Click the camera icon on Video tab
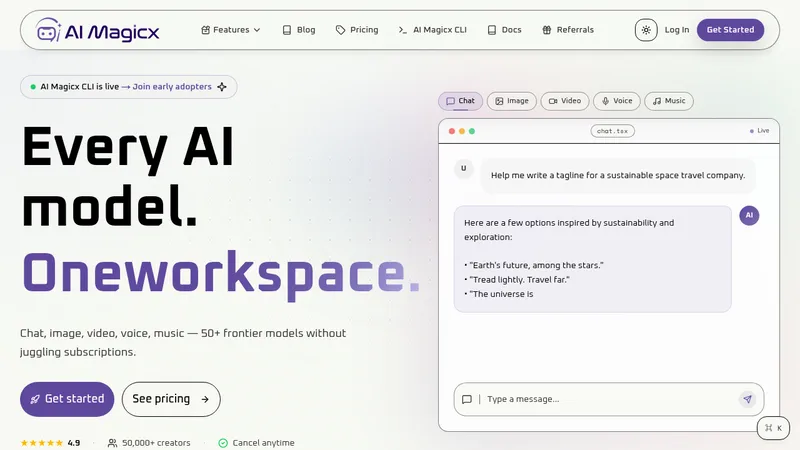This screenshot has width=800, height=450. coord(553,101)
